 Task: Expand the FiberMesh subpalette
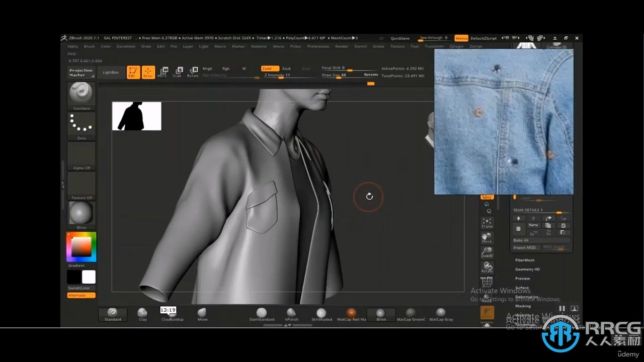(x=525, y=260)
